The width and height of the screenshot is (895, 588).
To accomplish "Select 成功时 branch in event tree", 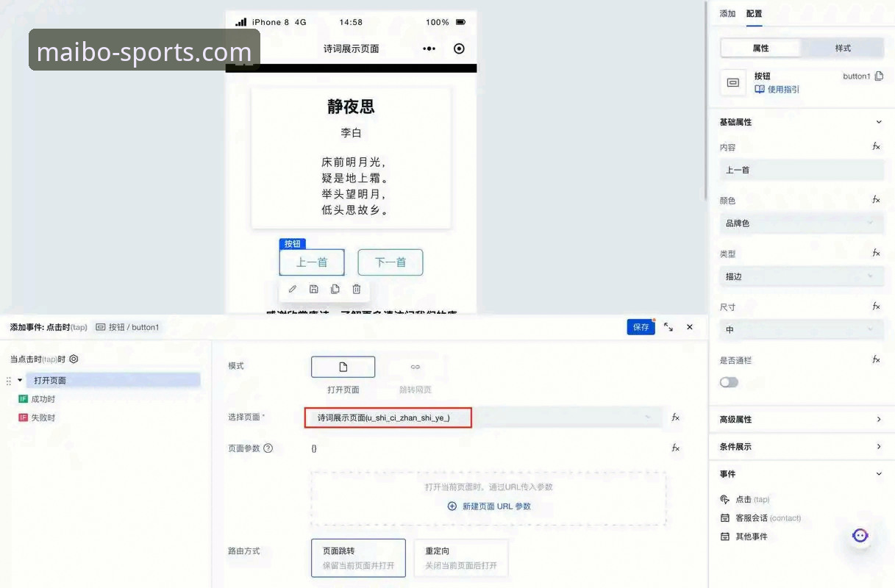I will pyautogui.click(x=43, y=399).
